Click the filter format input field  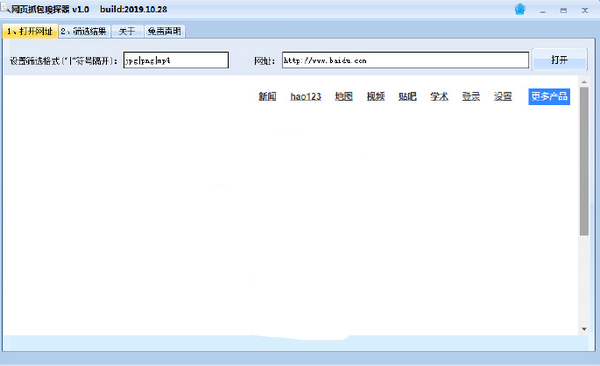click(x=176, y=60)
